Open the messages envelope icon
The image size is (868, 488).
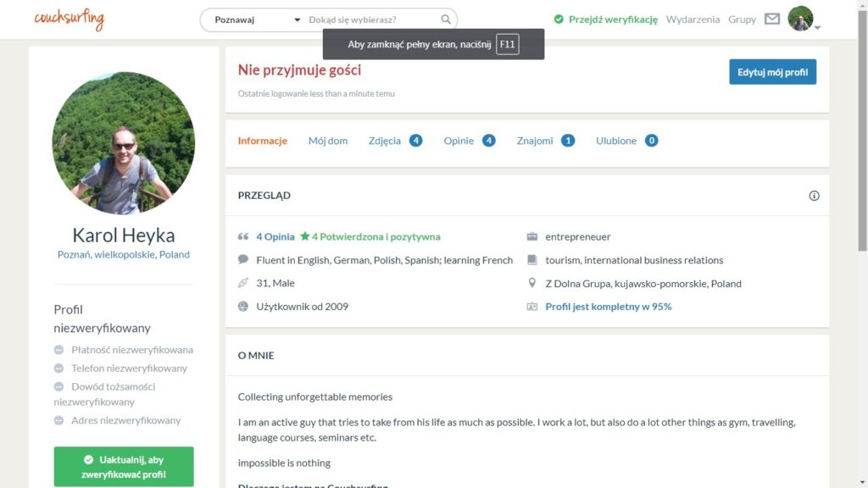coord(772,19)
